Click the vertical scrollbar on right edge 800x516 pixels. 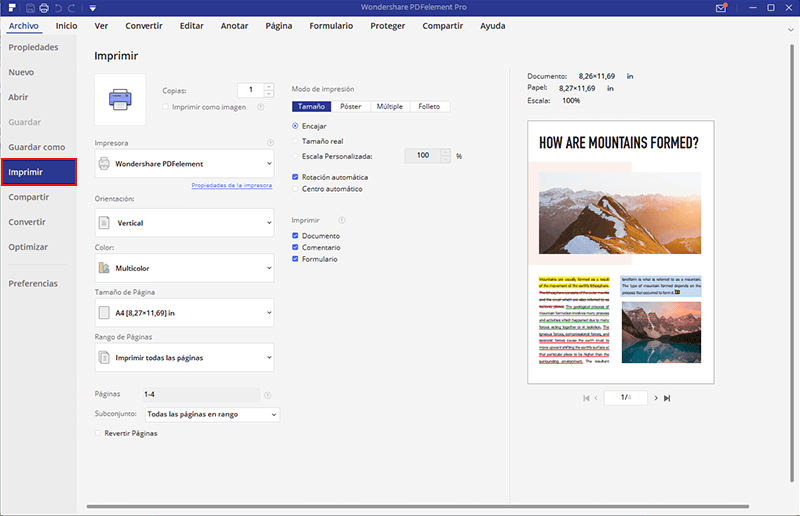point(792,263)
